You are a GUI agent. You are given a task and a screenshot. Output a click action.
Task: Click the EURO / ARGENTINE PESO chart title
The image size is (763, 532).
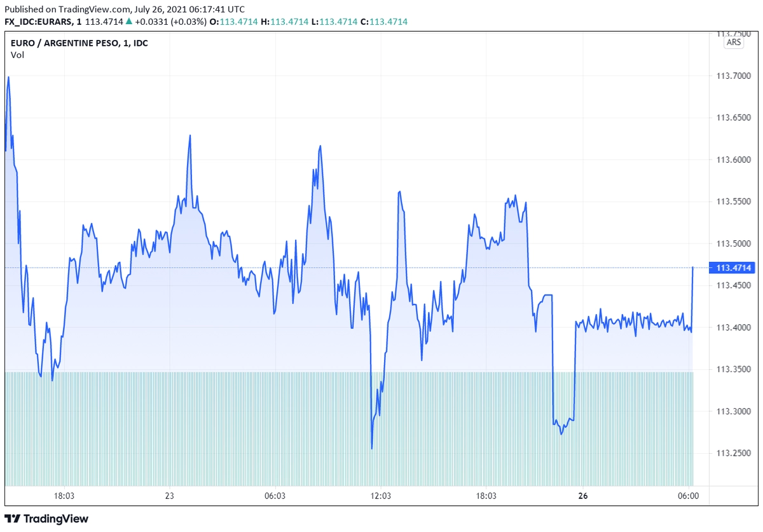(x=79, y=43)
